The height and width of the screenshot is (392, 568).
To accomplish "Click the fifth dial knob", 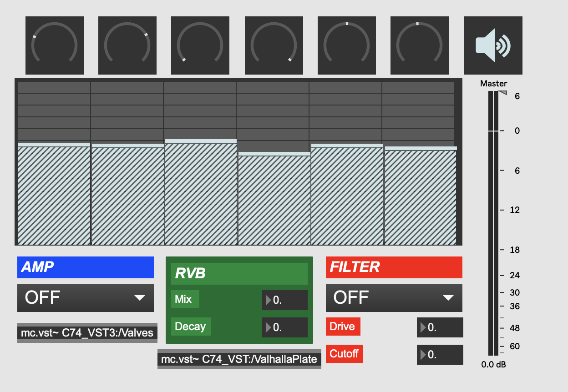I will point(346,45).
